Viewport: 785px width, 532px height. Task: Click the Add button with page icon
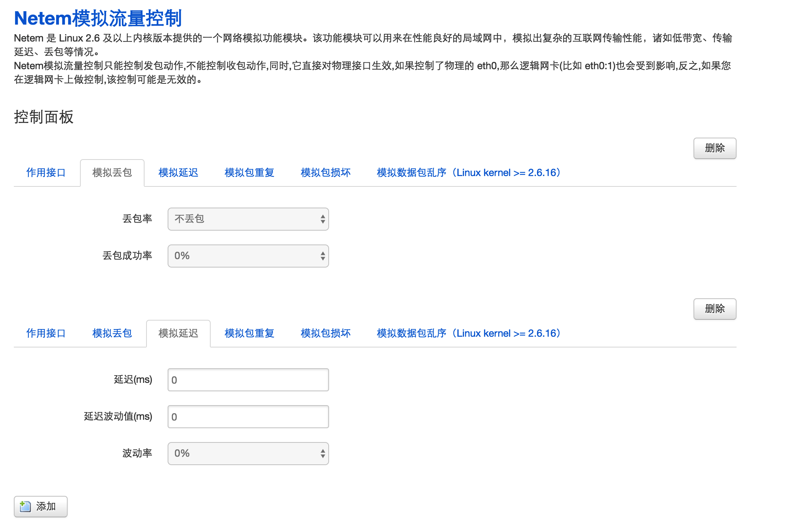pyautogui.click(x=41, y=506)
